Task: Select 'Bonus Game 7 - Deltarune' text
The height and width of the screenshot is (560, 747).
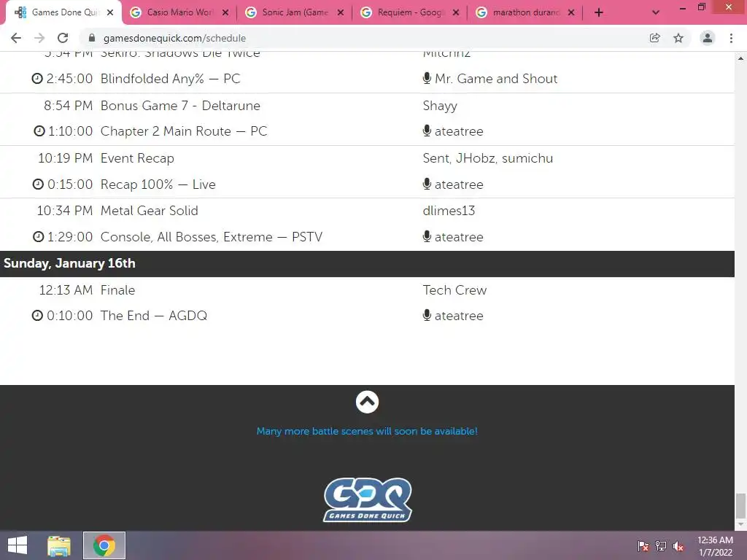Action: click(x=180, y=106)
